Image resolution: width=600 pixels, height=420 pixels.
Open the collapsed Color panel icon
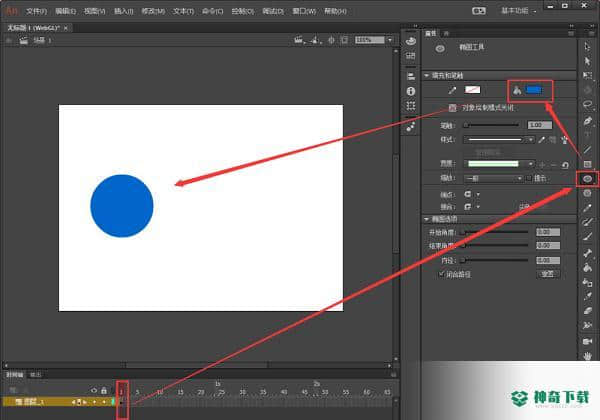pyautogui.click(x=411, y=41)
